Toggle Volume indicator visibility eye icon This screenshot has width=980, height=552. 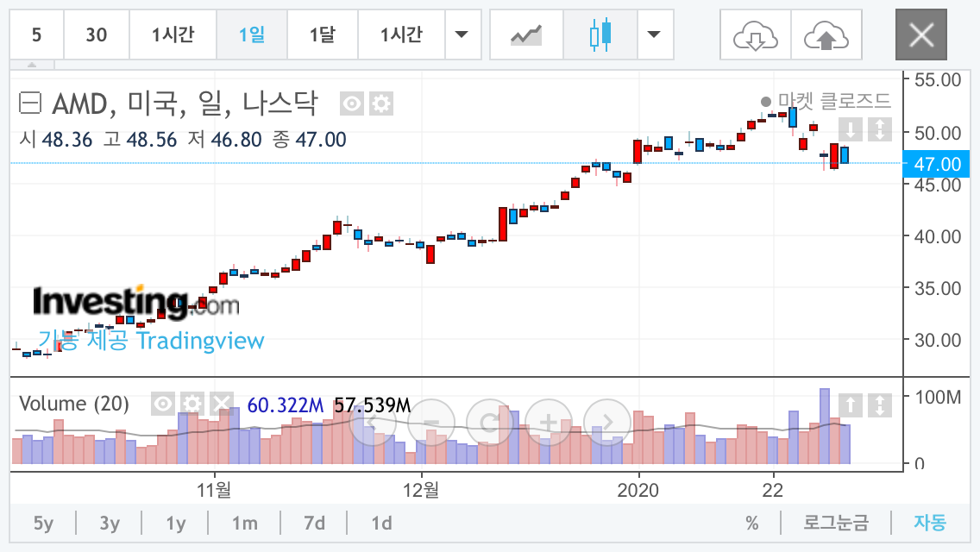[x=162, y=404]
